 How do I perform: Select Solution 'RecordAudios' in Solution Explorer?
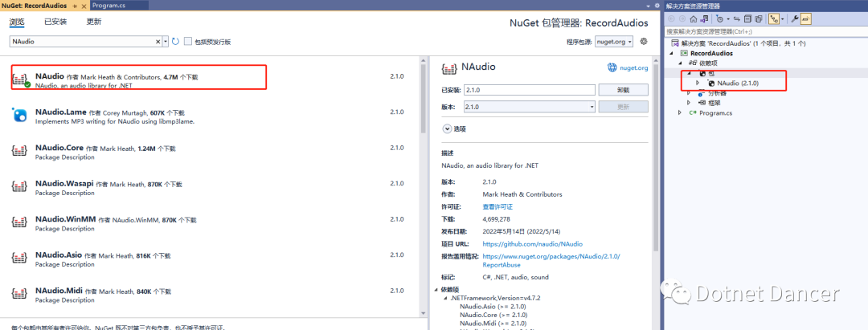point(743,43)
